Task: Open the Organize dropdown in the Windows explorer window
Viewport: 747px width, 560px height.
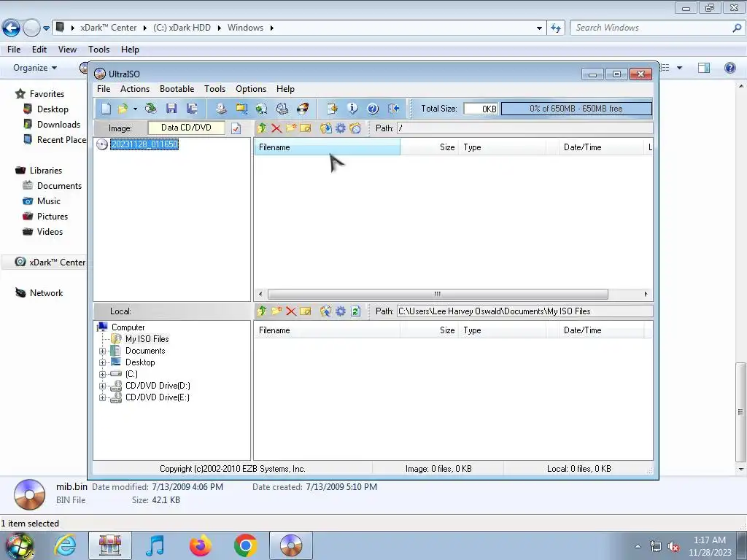Action: pyautogui.click(x=35, y=68)
